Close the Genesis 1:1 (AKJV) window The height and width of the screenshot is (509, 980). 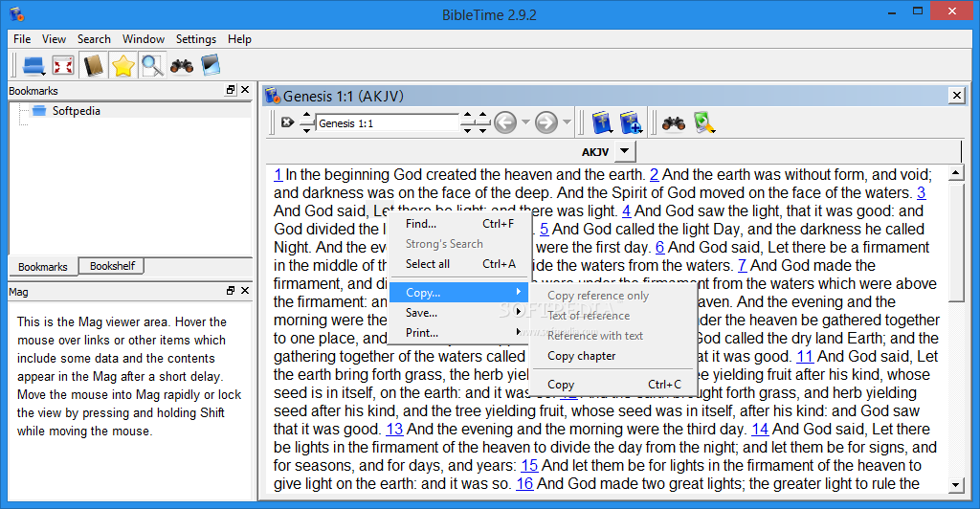tap(956, 96)
